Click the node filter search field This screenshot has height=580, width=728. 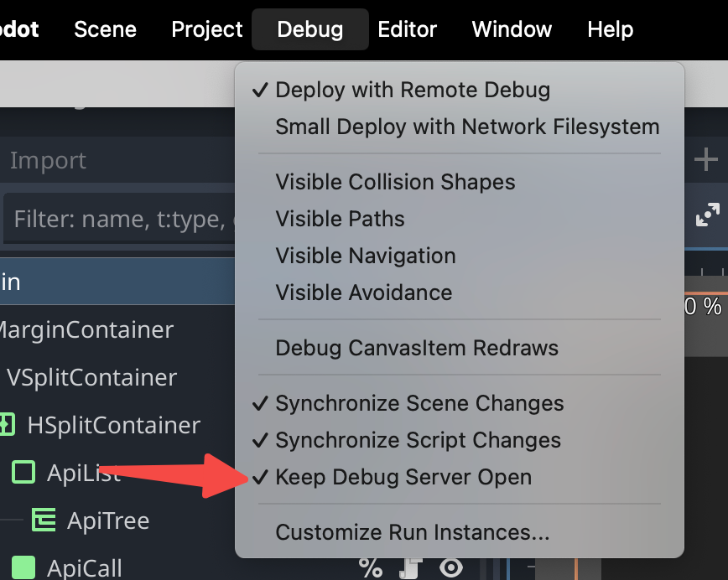(x=117, y=220)
